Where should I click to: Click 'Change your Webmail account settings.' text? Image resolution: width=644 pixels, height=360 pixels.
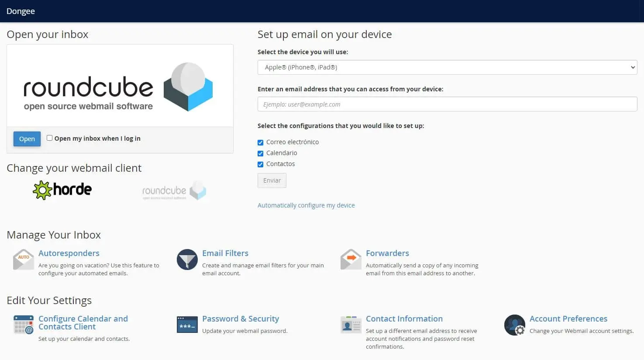point(582,331)
